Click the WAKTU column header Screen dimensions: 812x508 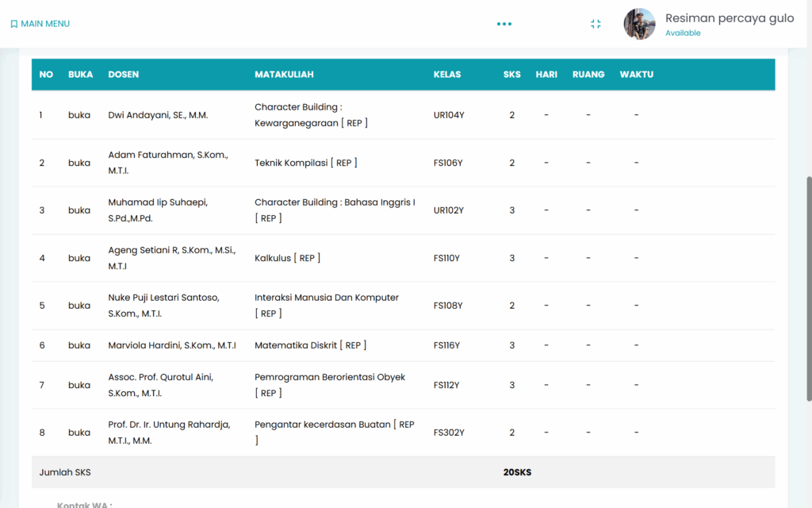636,75
